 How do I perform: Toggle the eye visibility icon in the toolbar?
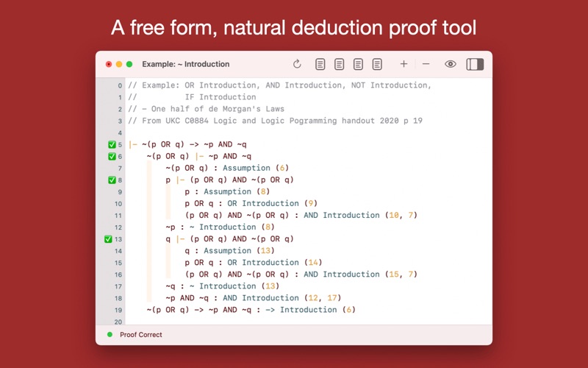451,64
